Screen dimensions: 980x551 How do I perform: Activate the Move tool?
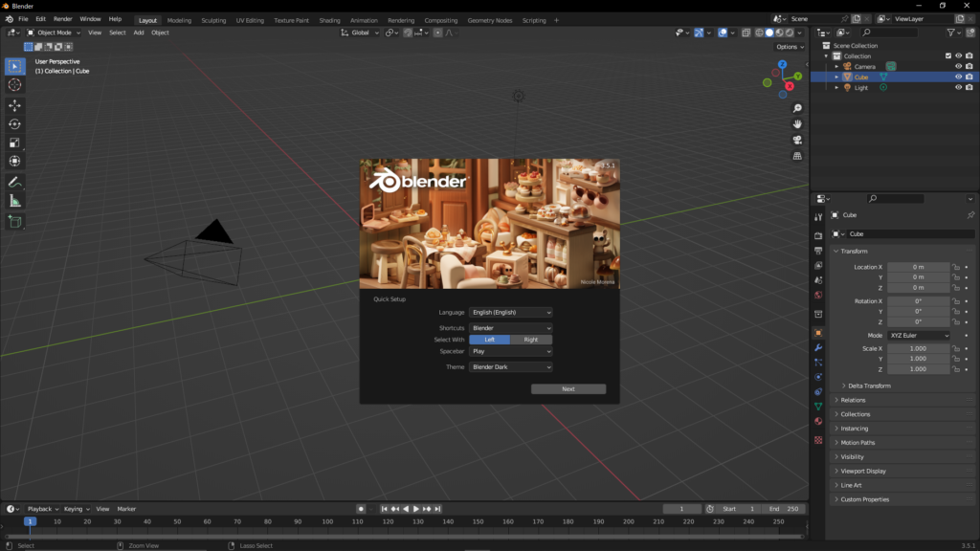pos(14,105)
